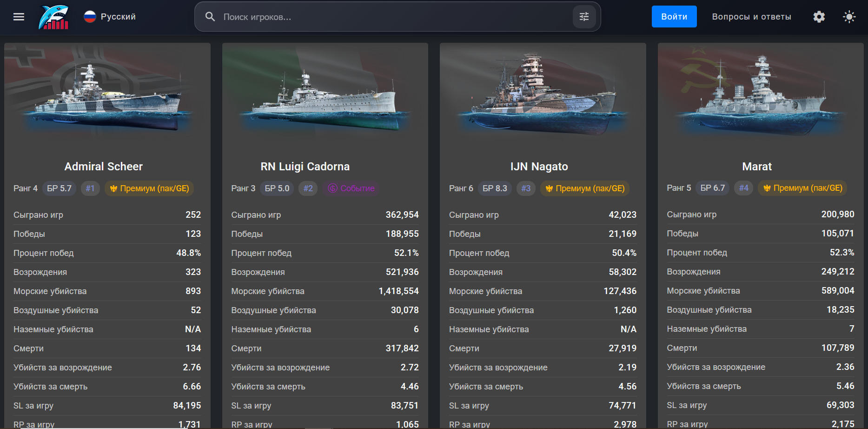Open settings via the gear icon
The image size is (868, 429).
819,17
